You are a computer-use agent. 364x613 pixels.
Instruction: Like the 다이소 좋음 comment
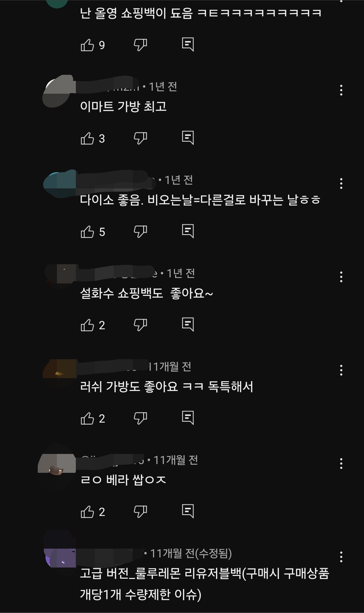[x=87, y=232]
